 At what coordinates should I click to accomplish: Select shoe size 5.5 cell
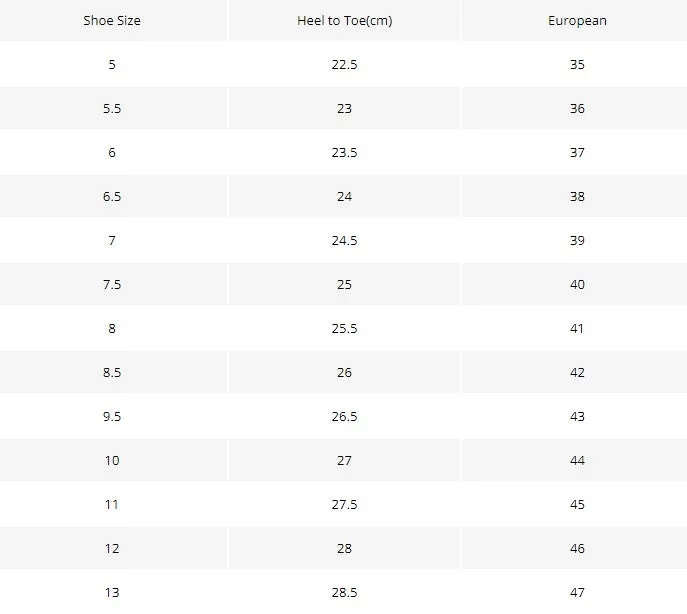(112, 109)
